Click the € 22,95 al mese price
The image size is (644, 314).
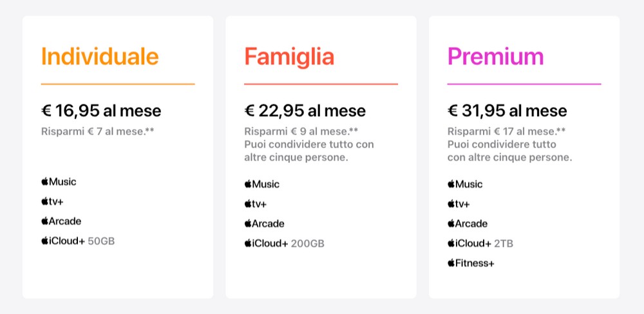coord(305,110)
